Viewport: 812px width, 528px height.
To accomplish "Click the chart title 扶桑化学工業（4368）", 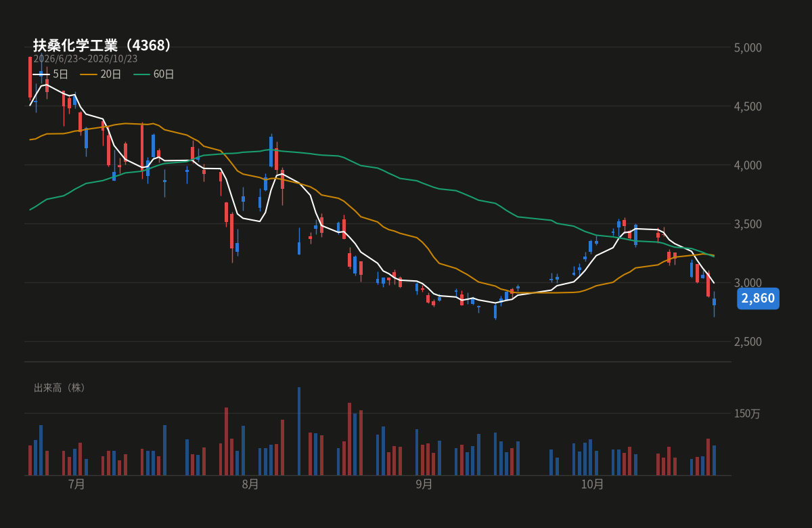I will pyautogui.click(x=105, y=45).
